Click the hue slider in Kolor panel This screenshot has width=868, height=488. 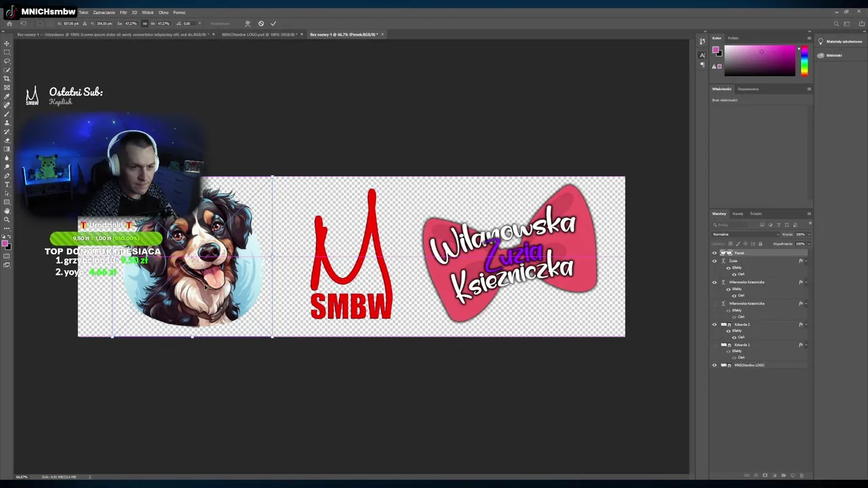pyautogui.click(x=804, y=61)
